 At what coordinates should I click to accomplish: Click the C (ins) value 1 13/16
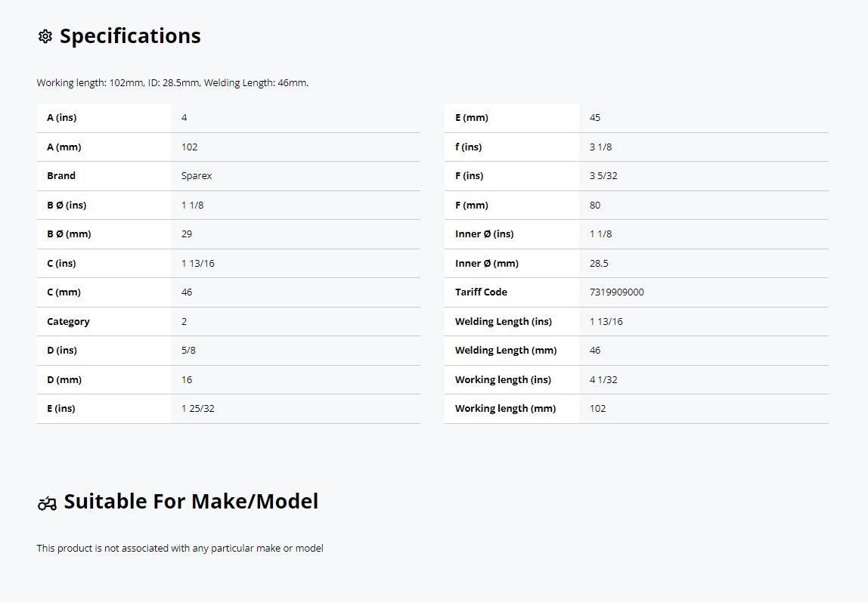click(x=197, y=263)
